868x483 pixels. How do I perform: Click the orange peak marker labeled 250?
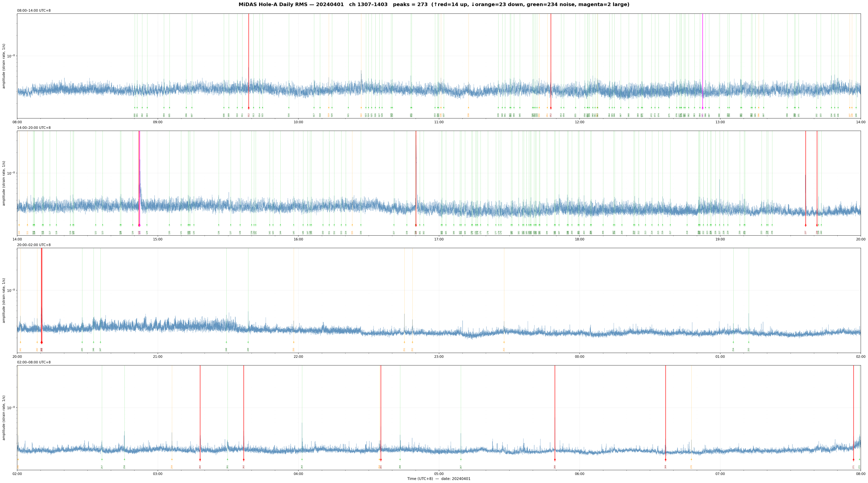coord(294,342)
